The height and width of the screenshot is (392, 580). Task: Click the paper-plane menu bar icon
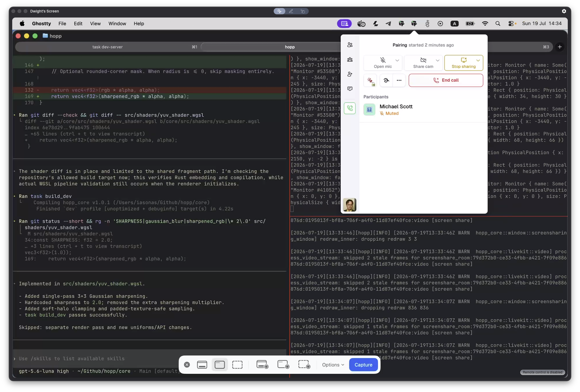[x=388, y=24]
